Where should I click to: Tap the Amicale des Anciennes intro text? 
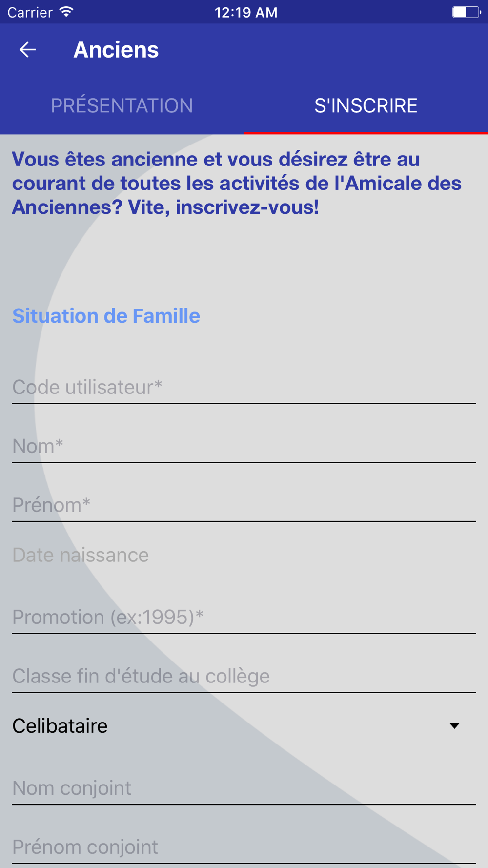(237, 183)
